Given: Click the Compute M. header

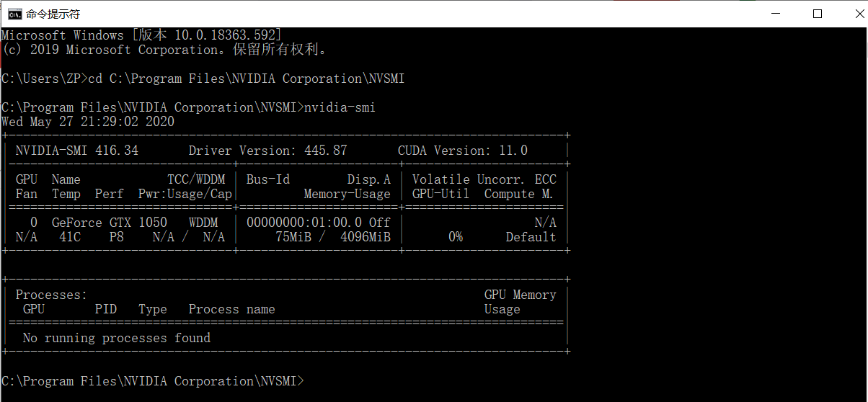Looking at the screenshot, I should 520,194.
